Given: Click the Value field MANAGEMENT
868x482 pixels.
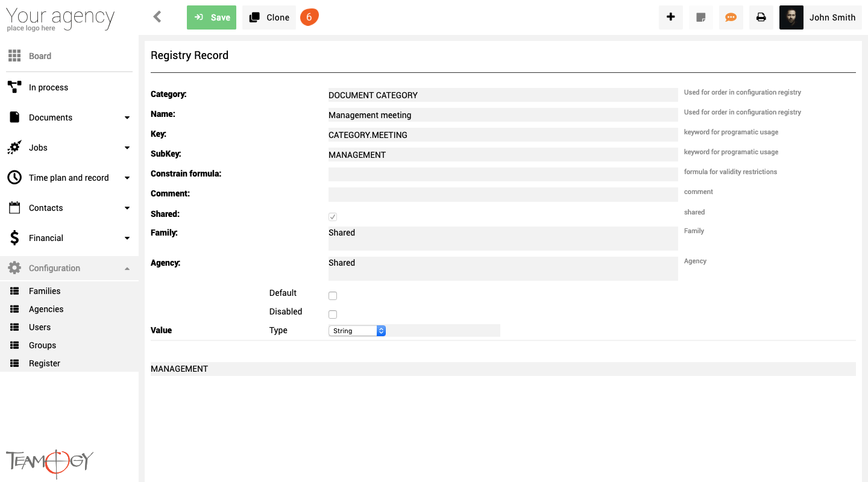Looking at the screenshot, I should pos(503,369).
